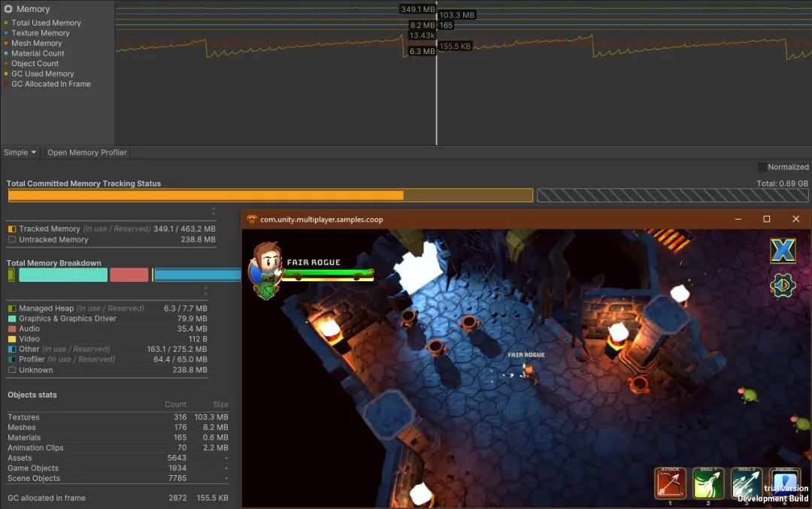Image resolution: width=812 pixels, height=509 pixels.
Task: Click the Memory module header icon
Action: coord(7,8)
